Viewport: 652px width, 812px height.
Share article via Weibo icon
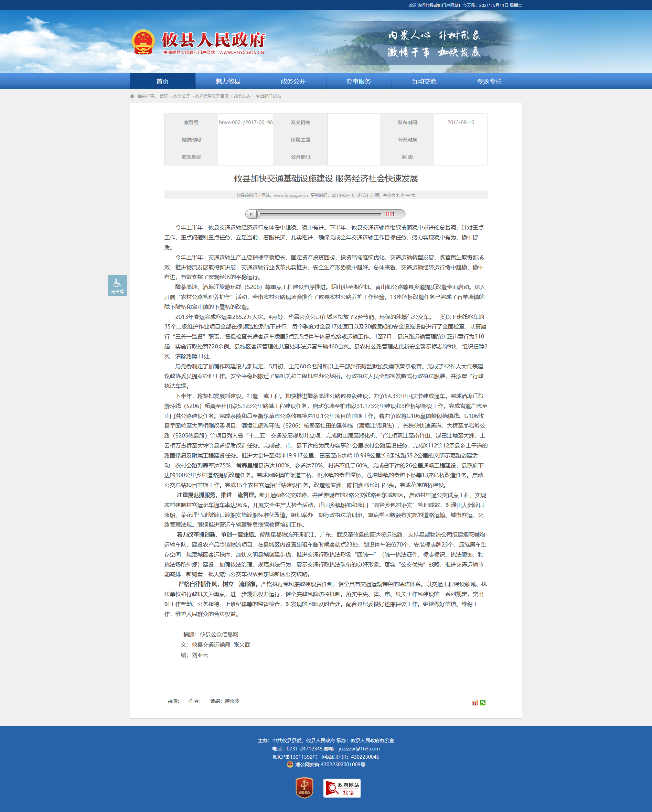474,702
